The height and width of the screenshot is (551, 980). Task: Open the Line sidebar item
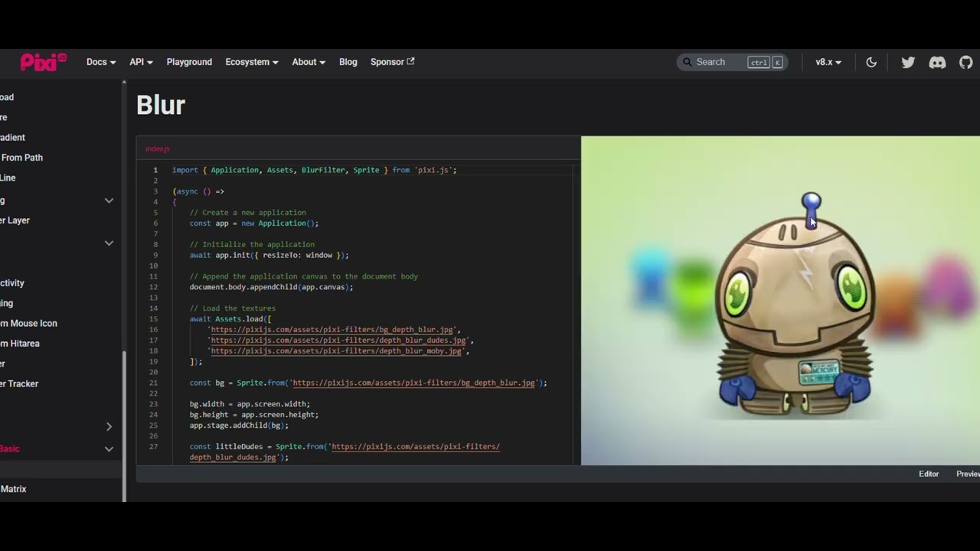(x=8, y=178)
